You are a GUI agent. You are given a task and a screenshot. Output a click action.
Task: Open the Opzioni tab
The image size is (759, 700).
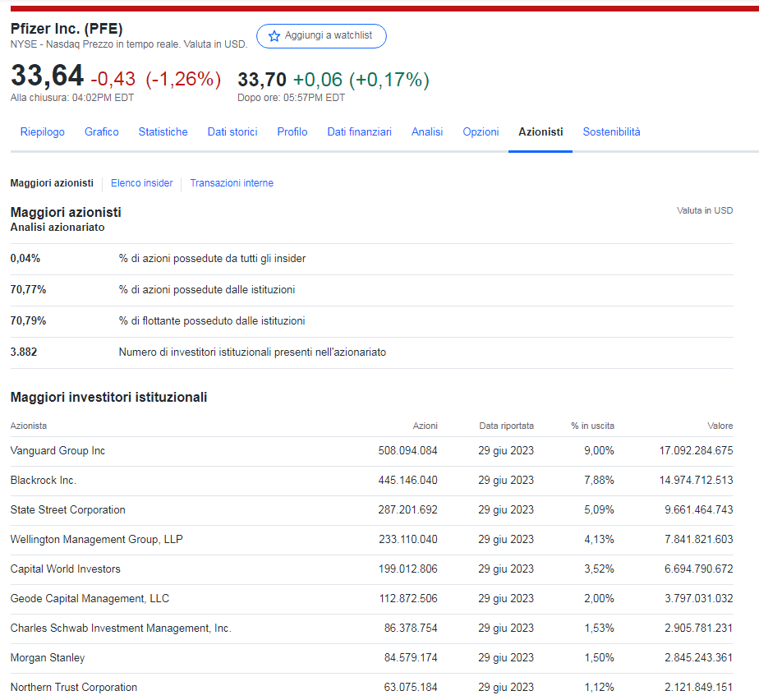[x=481, y=131]
